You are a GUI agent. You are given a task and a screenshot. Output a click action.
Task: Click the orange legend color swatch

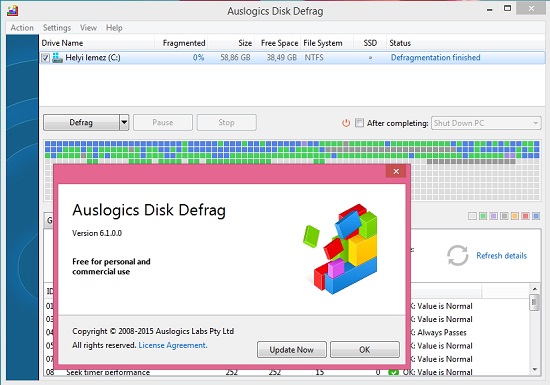[515, 216]
